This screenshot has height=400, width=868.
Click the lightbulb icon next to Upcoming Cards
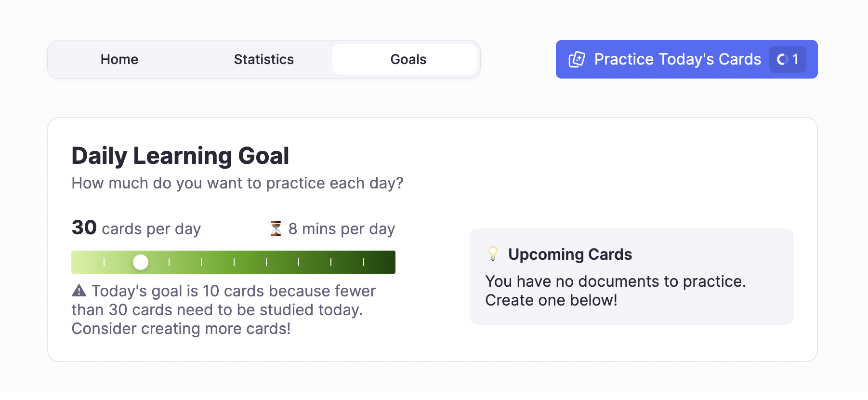pyautogui.click(x=492, y=254)
